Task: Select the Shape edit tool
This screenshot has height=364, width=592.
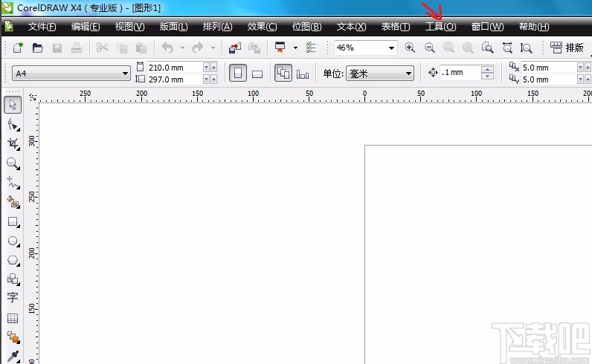Action: 13,125
